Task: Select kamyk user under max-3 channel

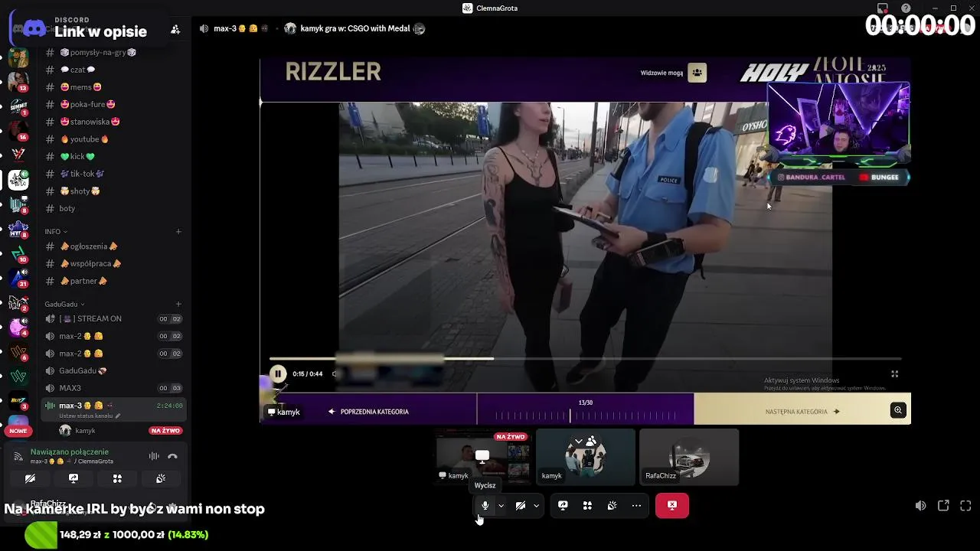Action: [x=85, y=431]
